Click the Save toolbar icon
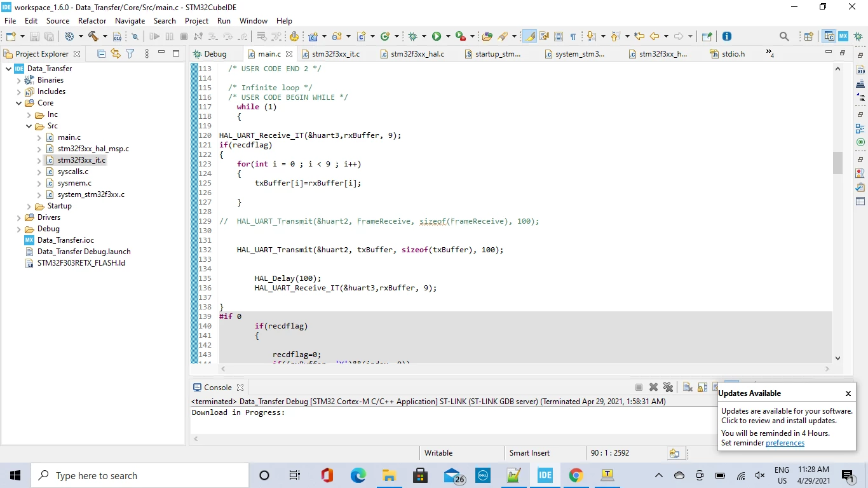 34,37
